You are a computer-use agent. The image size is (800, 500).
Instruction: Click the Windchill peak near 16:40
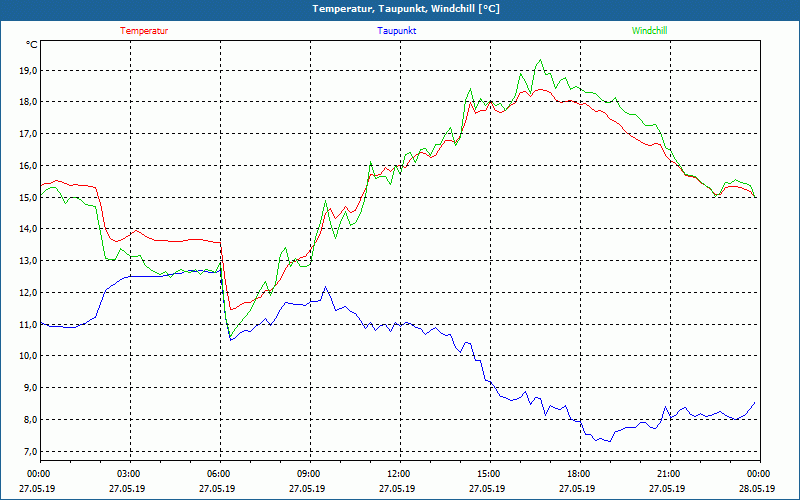coord(540,60)
